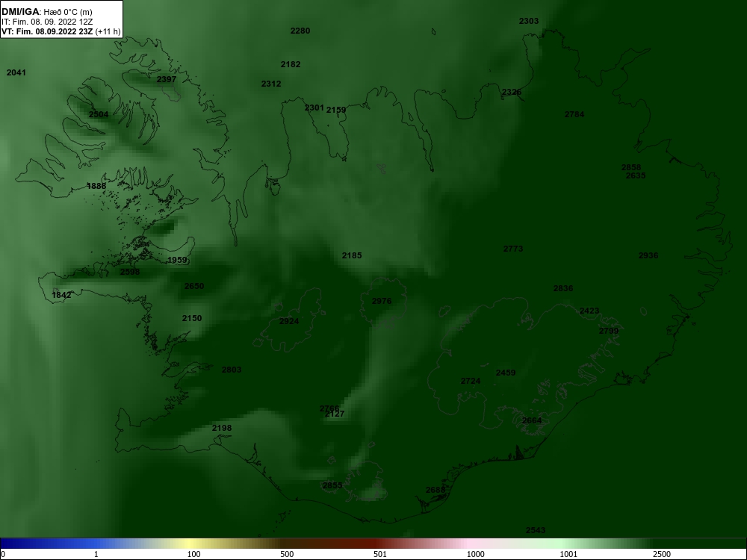The width and height of the screenshot is (747, 560).
Task: Click the 2182 height value
Action: click(x=291, y=64)
